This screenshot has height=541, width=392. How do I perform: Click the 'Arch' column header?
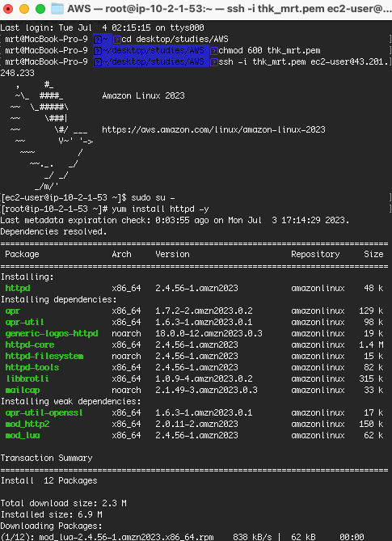tap(121, 254)
